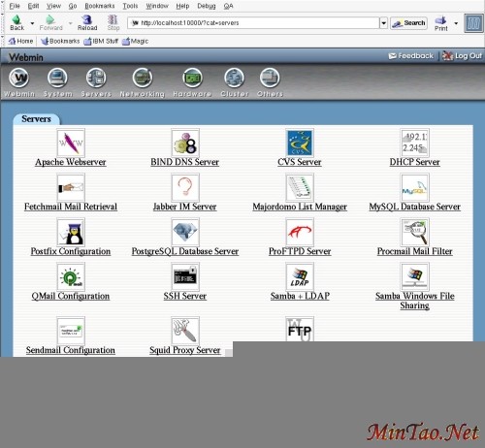Screen dimensions: 485x448
Task: Open the Samba + LDAP icon
Action: tap(300, 276)
